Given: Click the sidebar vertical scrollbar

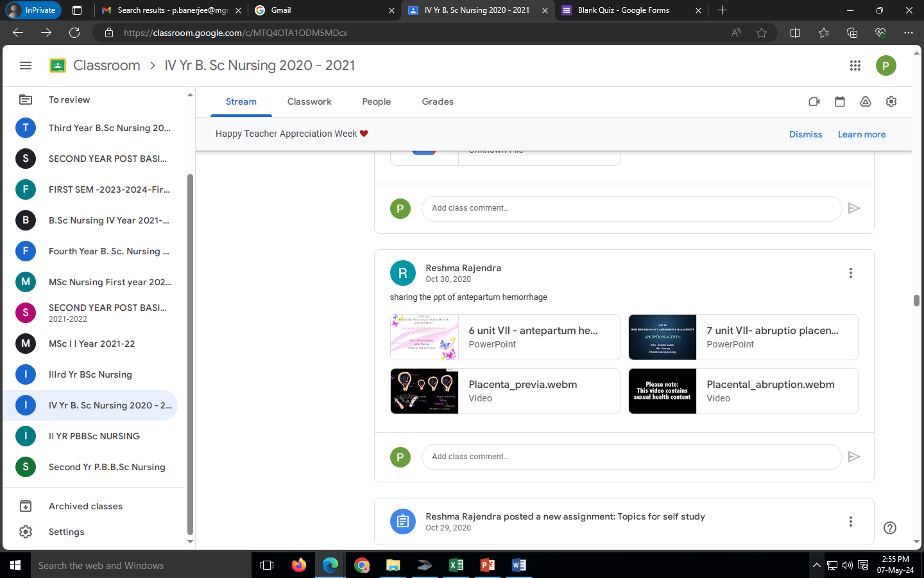Looking at the screenshot, I should click(x=190, y=353).
